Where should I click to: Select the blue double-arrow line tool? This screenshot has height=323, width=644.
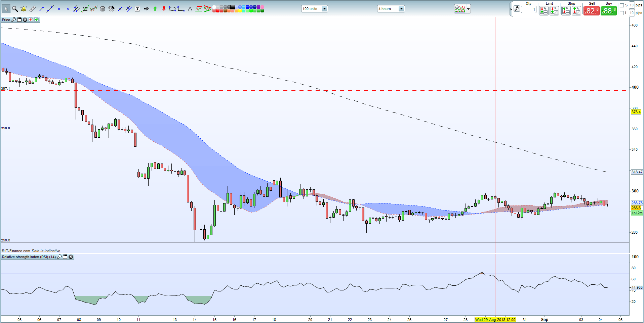click(120, 9)
